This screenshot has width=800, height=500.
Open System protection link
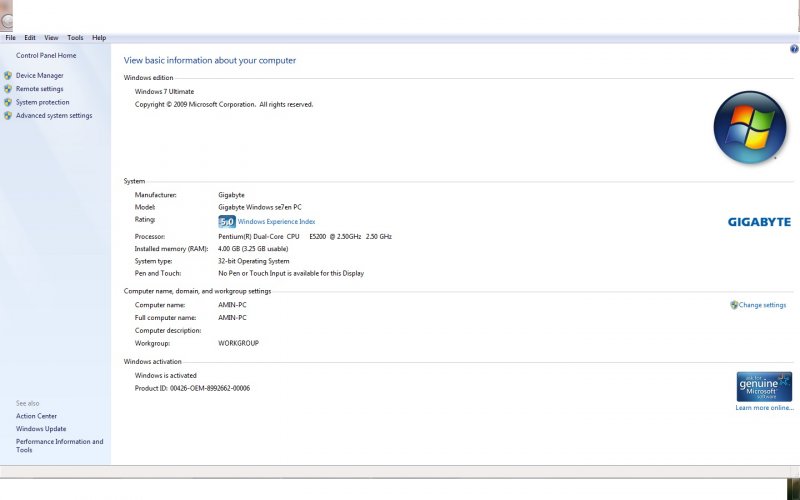pyautogui.click(x=42, y=102)
